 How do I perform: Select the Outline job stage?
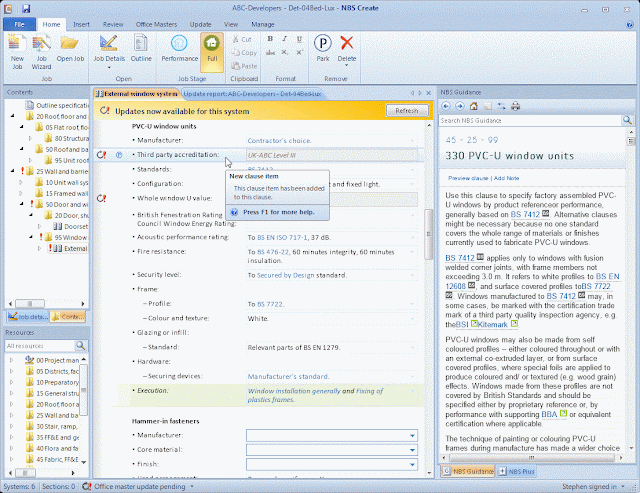pyautogui.click(x=141, y=48)
